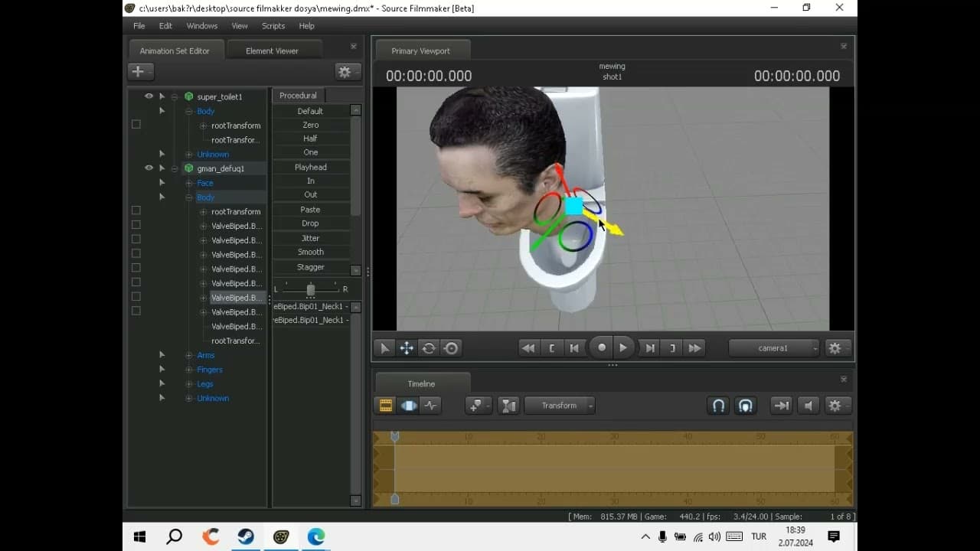Step forward one frame in the viewport
This screenshot has width=980, height=551.
(x=649, y=348)
